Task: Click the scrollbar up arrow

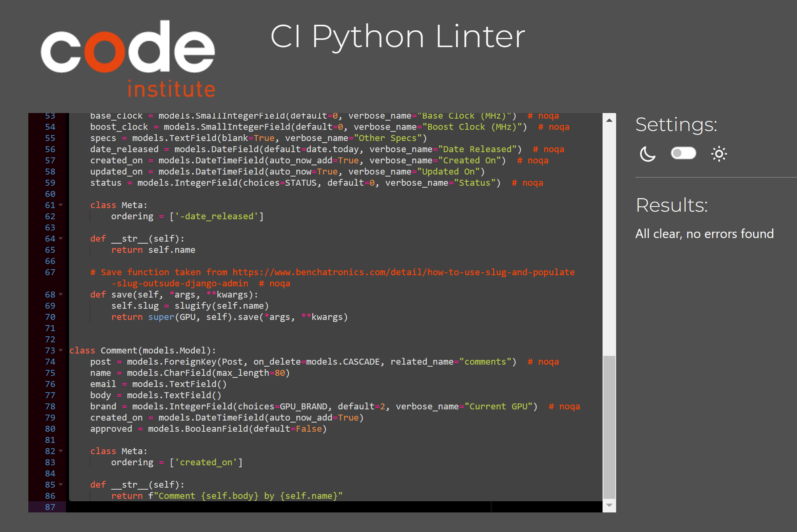Action: (x=609, y=120)
